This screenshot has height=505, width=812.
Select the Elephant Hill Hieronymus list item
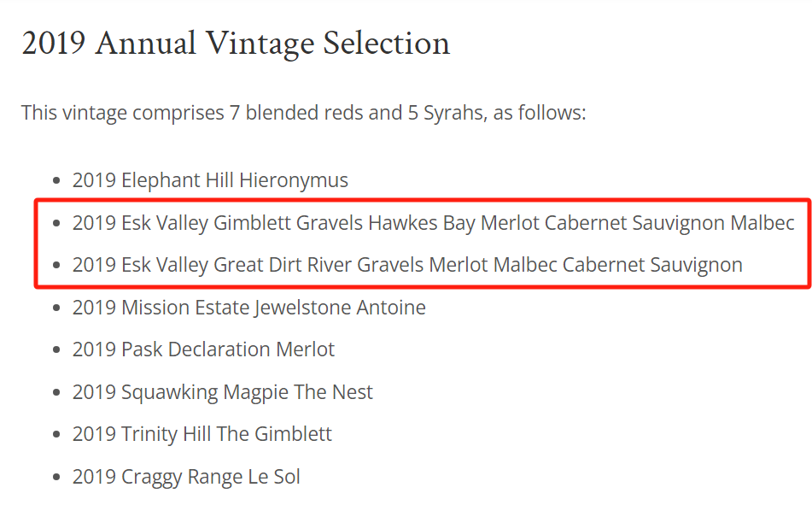click(210, 180)
